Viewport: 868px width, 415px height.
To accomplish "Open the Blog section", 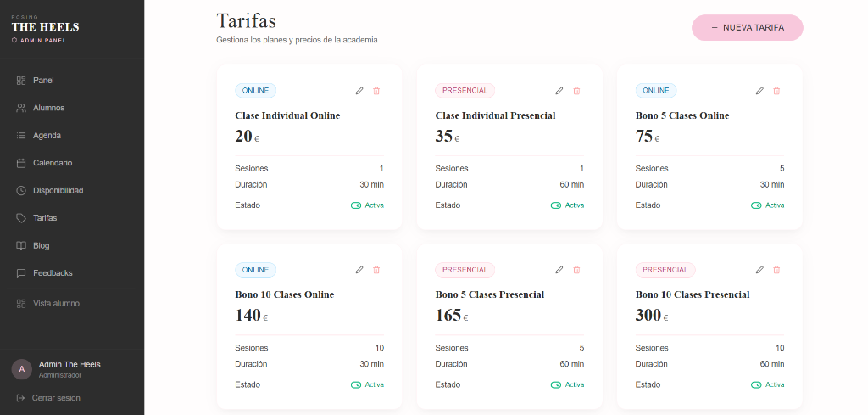I will (72, 245).
